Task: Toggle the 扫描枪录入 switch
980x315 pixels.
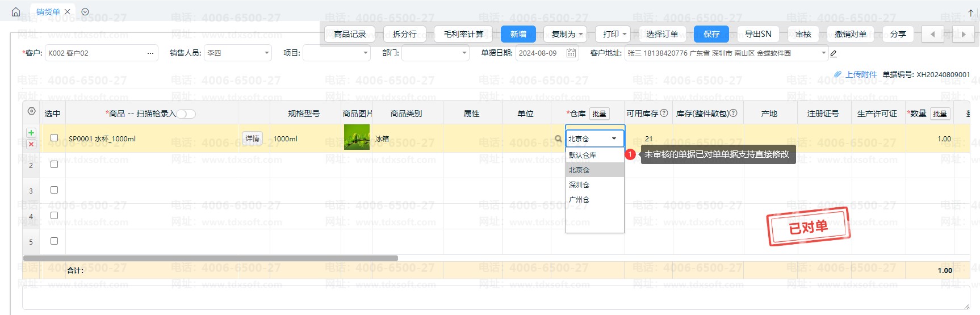Action: click(186, 114)
